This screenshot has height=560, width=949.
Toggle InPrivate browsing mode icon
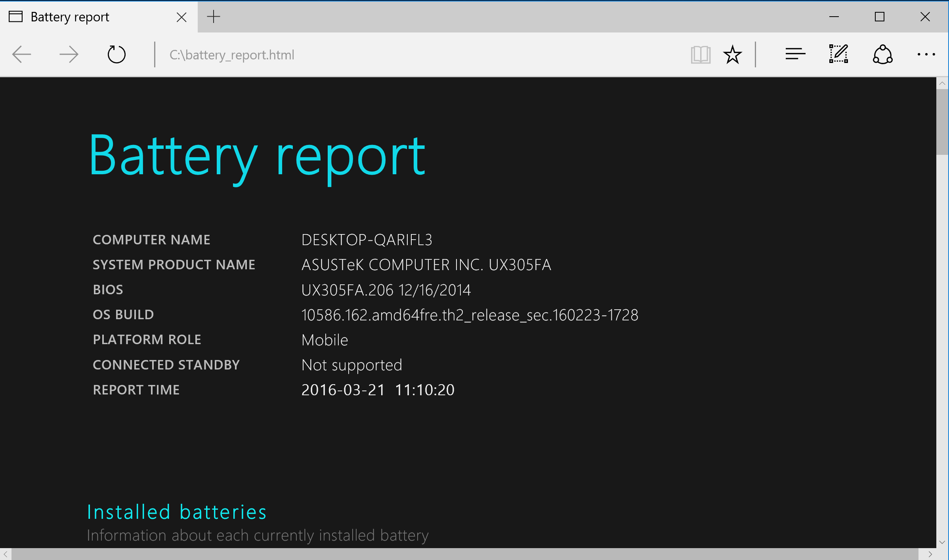click(928, 55)
